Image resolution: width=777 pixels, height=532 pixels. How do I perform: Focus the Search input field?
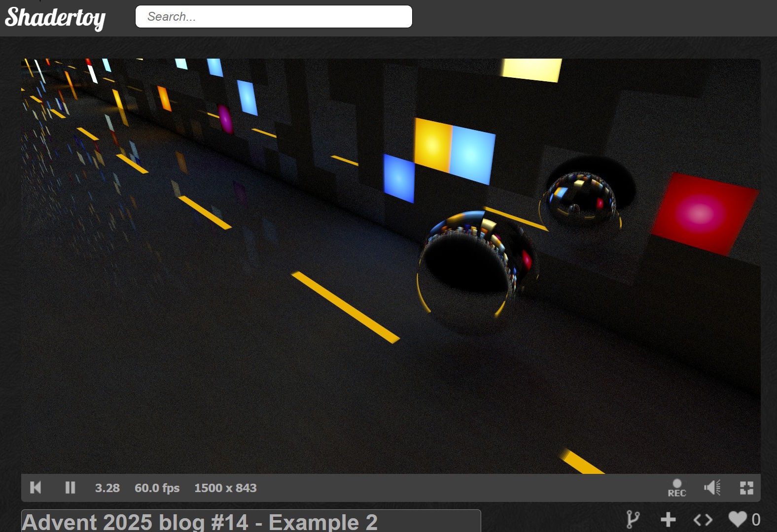274,17
